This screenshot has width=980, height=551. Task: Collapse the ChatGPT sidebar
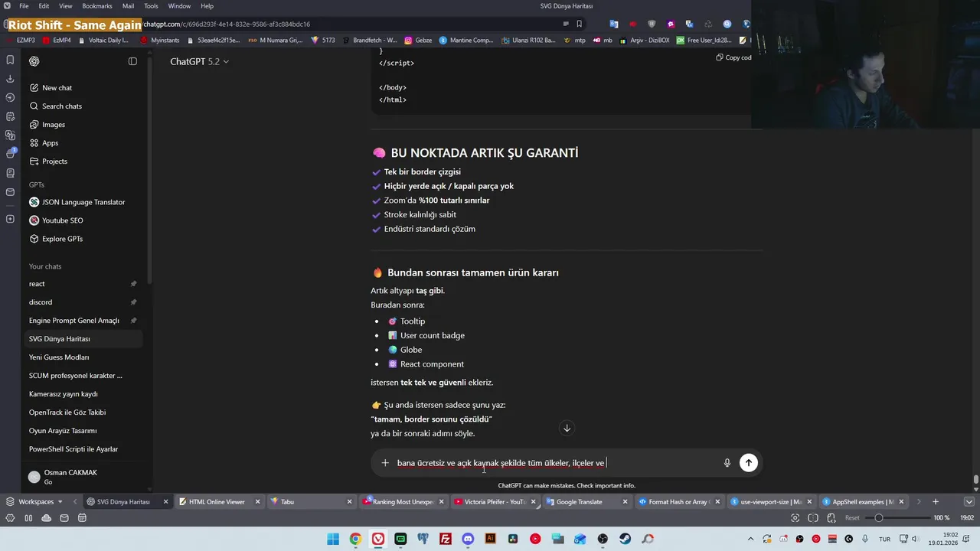(132, 61)
